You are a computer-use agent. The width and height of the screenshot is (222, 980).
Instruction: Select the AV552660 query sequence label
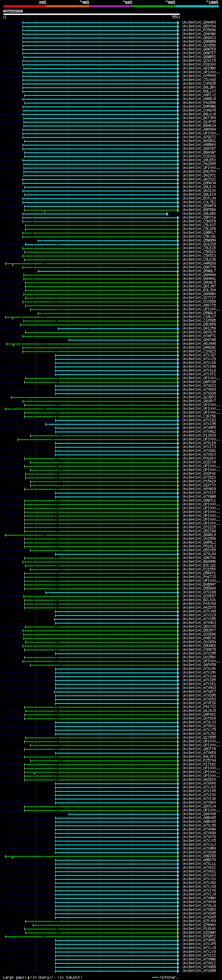pyautogui.click(x=13, y=11)
